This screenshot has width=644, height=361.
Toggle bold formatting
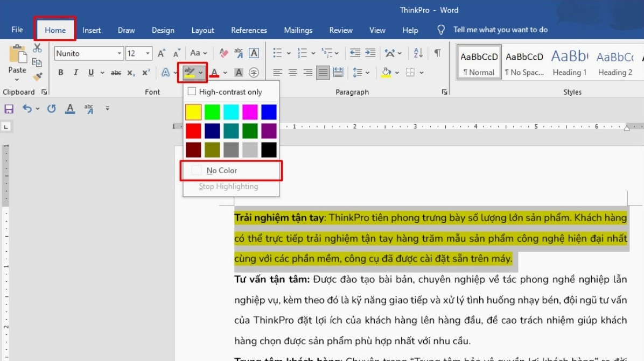tap(61, 73)
